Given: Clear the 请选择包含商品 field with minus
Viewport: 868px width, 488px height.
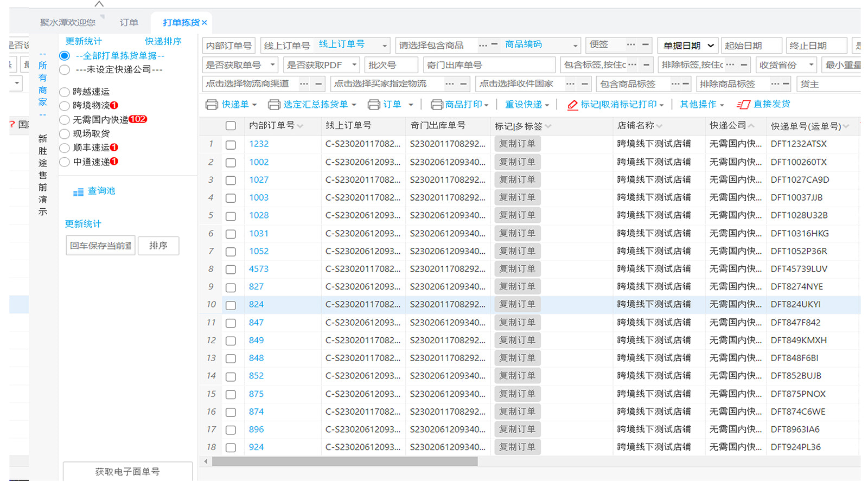Looking at the screenshot, I should click(494, 45).
